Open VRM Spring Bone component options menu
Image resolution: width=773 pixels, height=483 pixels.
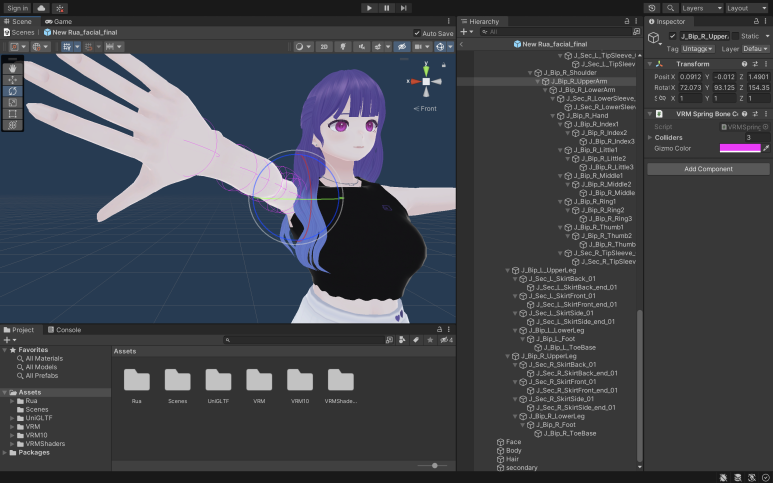[x=766, y=114]
